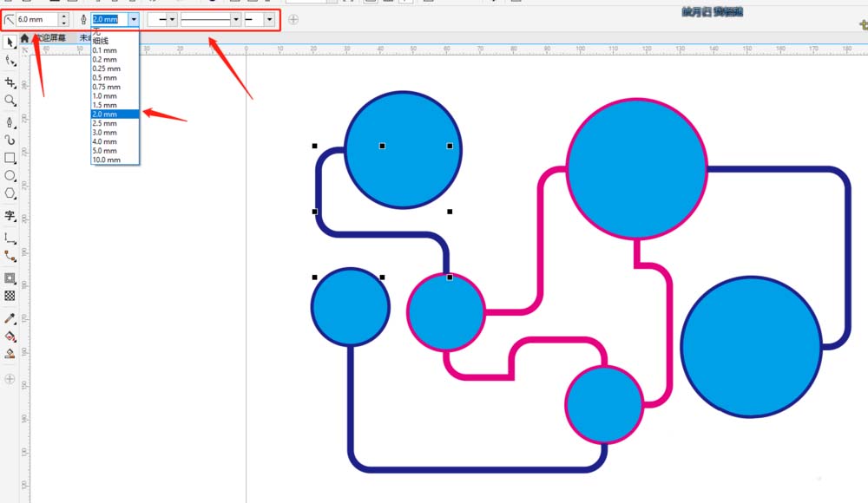The width and height of the screenshot is (868, 503).
Task: Select the Text tool
Action: (10, 216)
